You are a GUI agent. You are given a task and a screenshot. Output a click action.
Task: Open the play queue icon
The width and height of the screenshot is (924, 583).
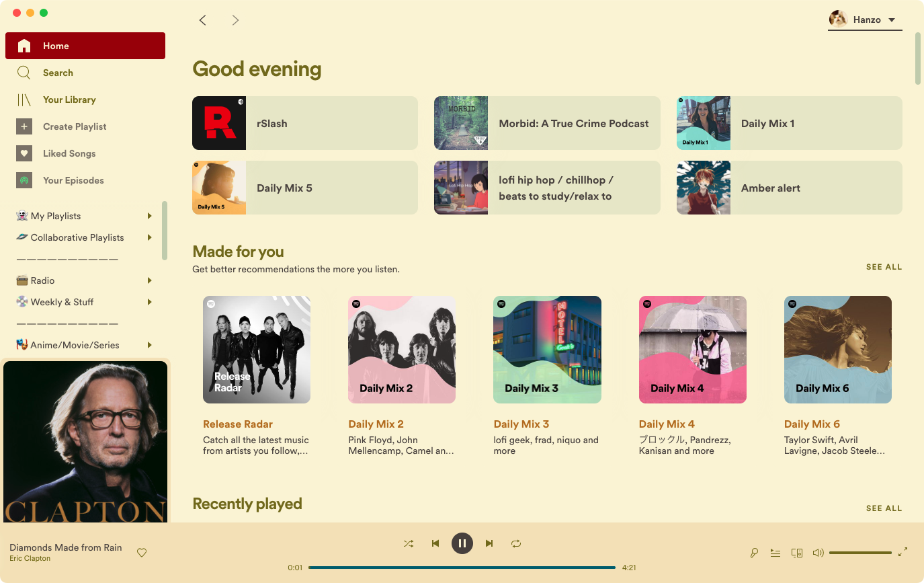[x=775, y=553]
